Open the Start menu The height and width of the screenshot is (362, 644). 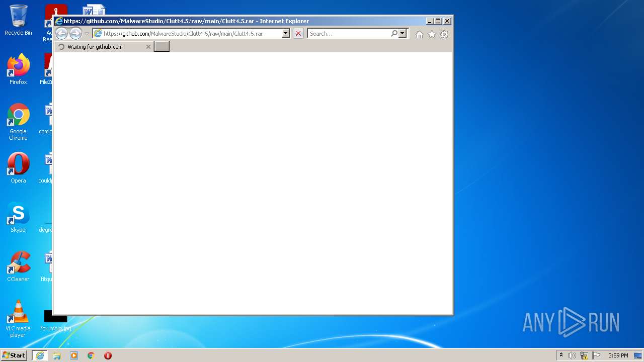[14, 355]
